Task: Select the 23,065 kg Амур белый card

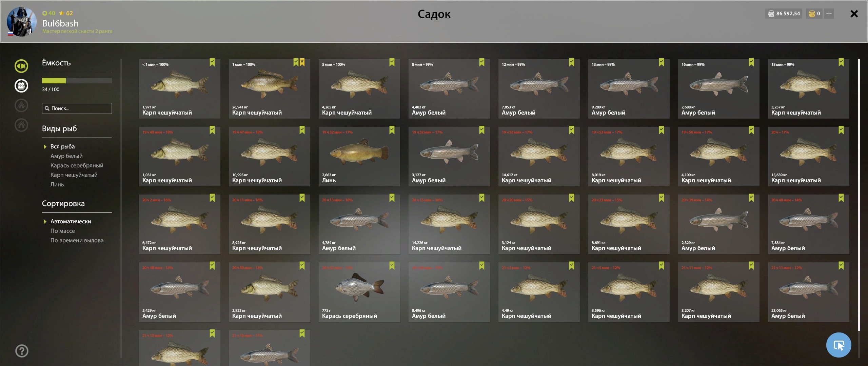Action: coord(809,292)
